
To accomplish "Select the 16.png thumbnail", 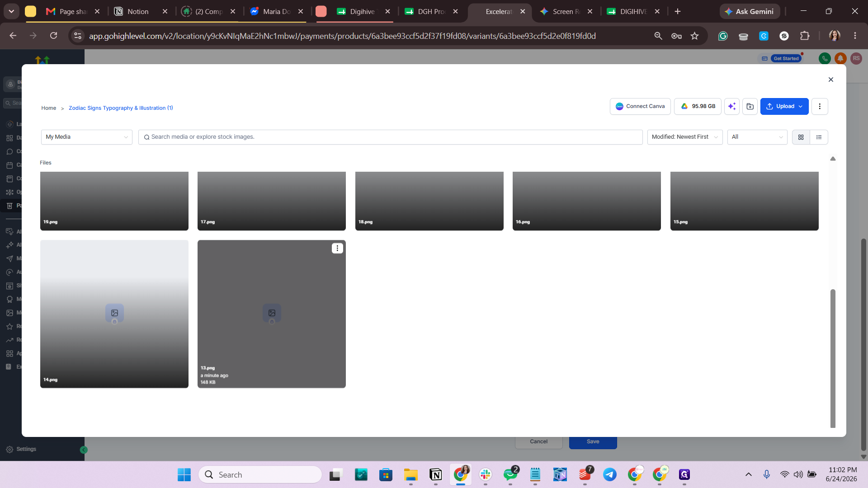I will [587, 201].
